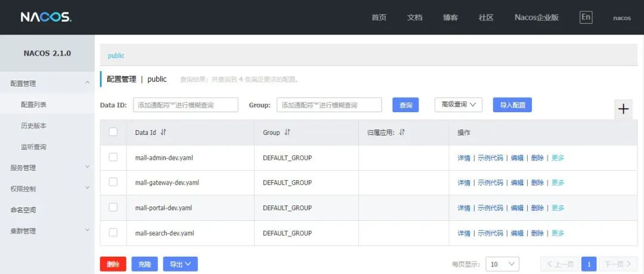Open 示例代码 for mall-portal-dev.yaml
The width and height of the screenshot is (644, 274).
[490, 208]
